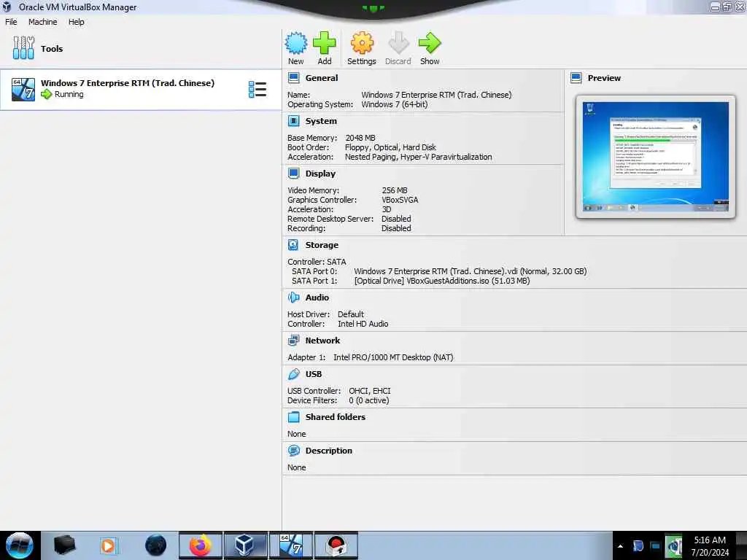Image resolution: width=747 pixels, height=560 pixels.
Task: Click the Description section speech icon
Action: click(294, 451)
